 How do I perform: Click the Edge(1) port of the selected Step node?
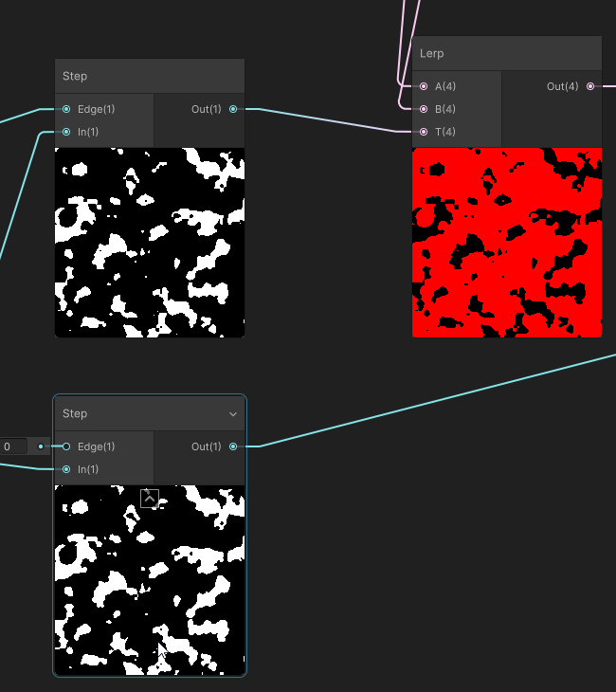(66, 446)
